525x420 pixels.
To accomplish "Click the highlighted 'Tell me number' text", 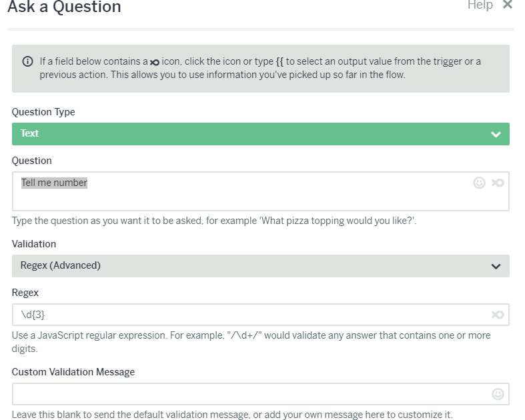I will pos(54,183).
